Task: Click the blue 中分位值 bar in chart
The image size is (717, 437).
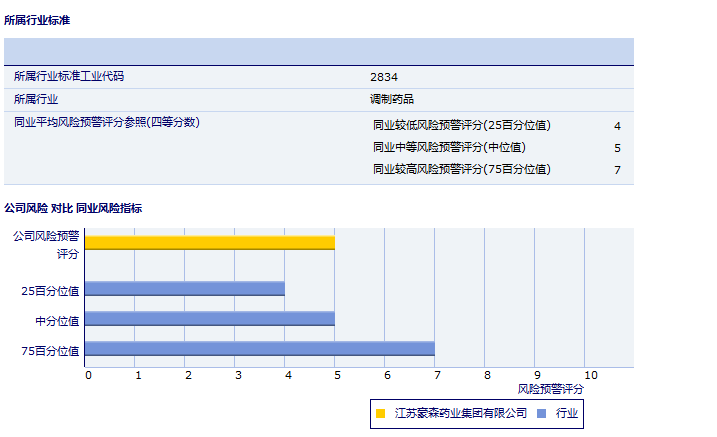Action: click(x=209, y=319)
